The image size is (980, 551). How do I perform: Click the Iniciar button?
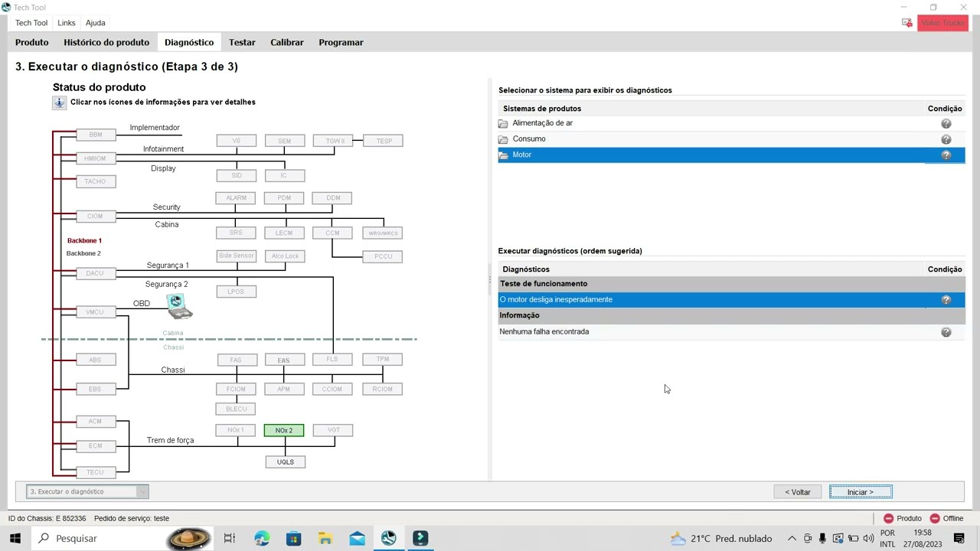tap(861, 492)
